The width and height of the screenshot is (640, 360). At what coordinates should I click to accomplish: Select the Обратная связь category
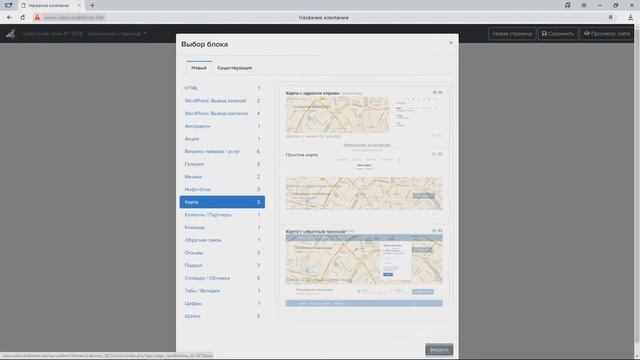pos(222,240)
